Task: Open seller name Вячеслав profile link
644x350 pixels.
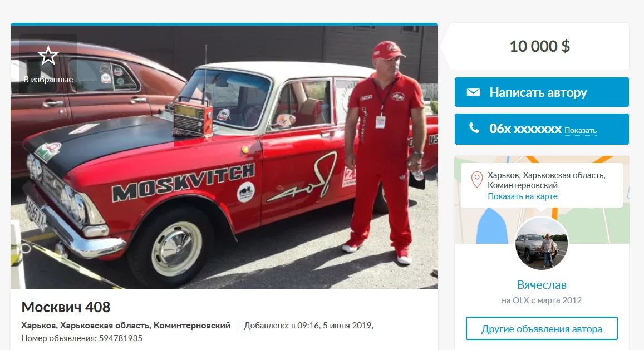Action: 542,285
